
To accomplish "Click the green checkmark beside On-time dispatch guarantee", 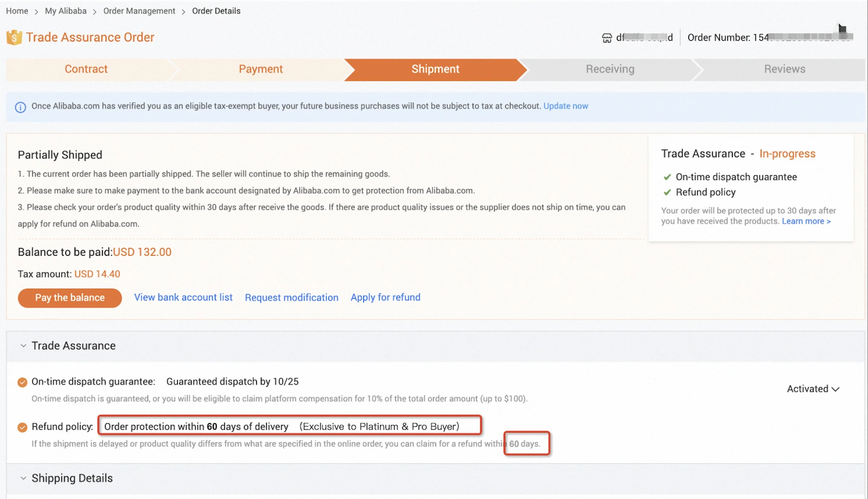I will [x=667, y=177].
